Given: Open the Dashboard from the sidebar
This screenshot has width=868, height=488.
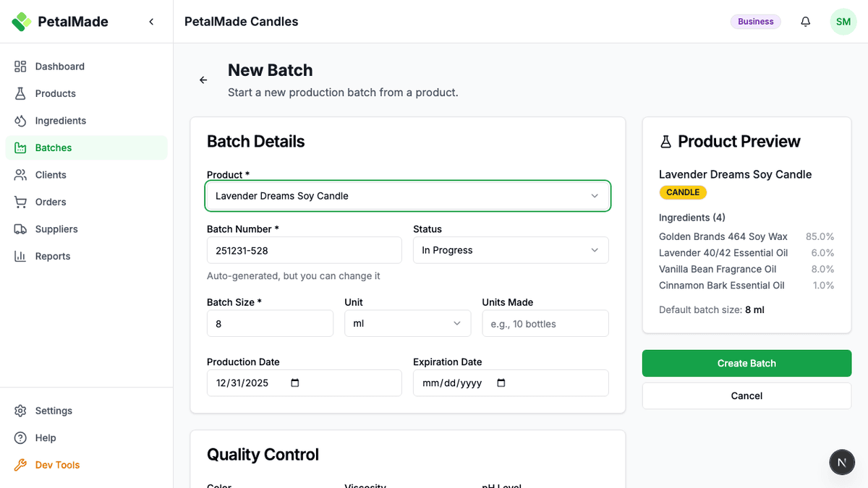Looking at the screenshot, I should (21, 66).
